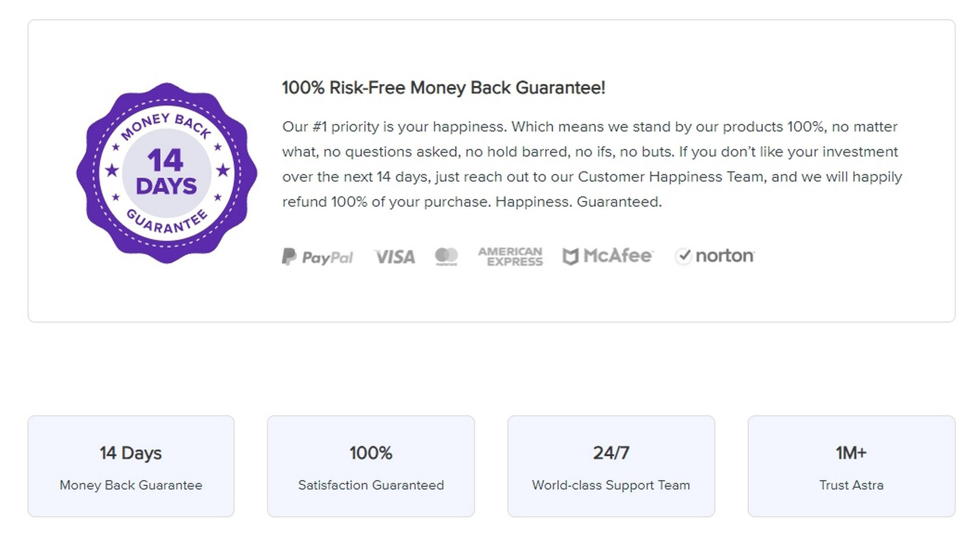
Task: Select the 100% Satisfaction Guaranteed card
Action: pyautogui.click(x=371, y=466)
